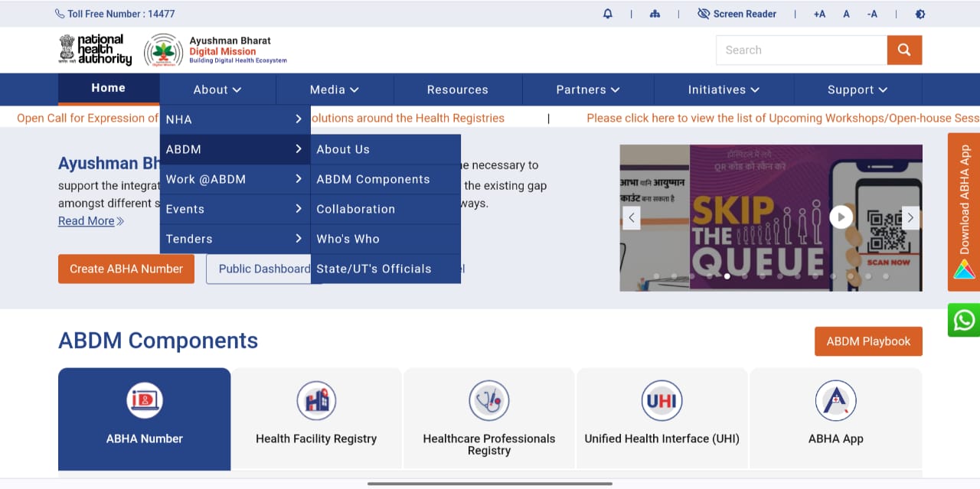The image size is (980, 489).
Task: Toggle the Screen Reader option
Action: tap(737, 14)
